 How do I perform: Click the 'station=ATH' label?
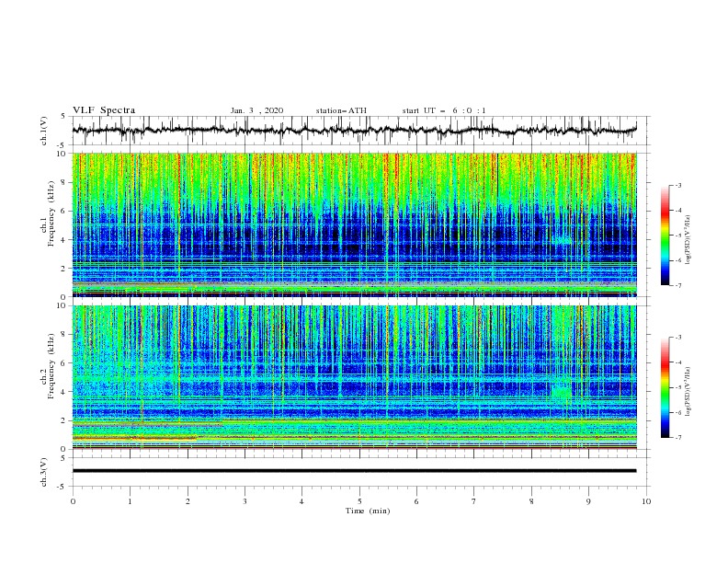point(341,110)
